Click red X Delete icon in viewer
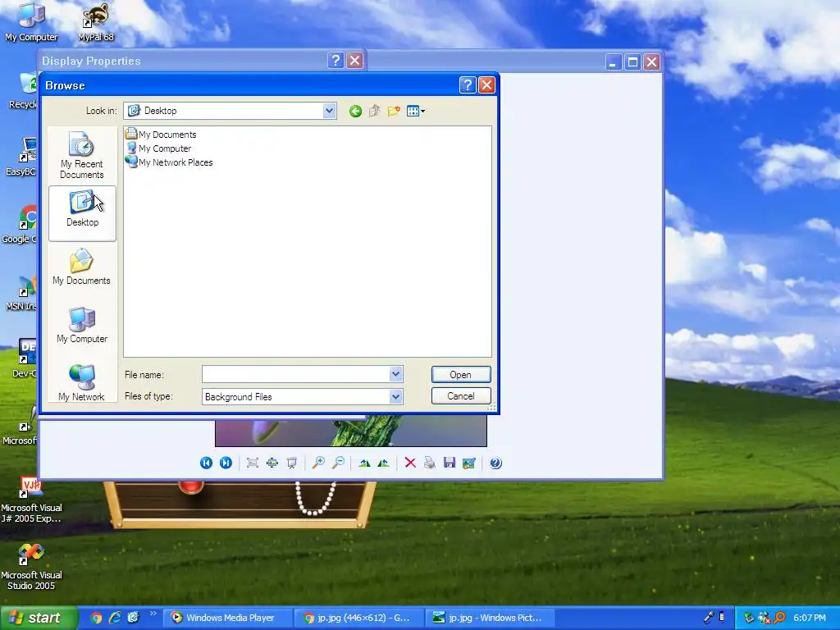Image resolution: width=840 pixels, height=630 pixels. [x=410, y=463]
